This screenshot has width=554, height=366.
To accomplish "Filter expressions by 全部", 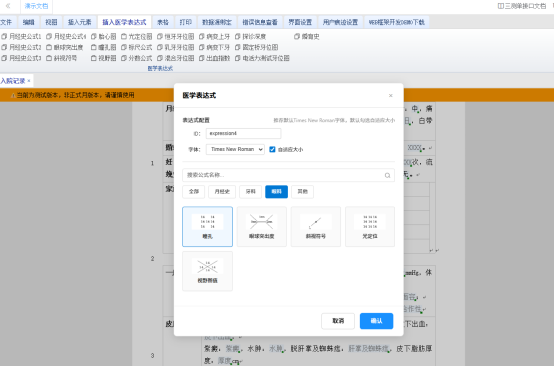I will 194,191.
